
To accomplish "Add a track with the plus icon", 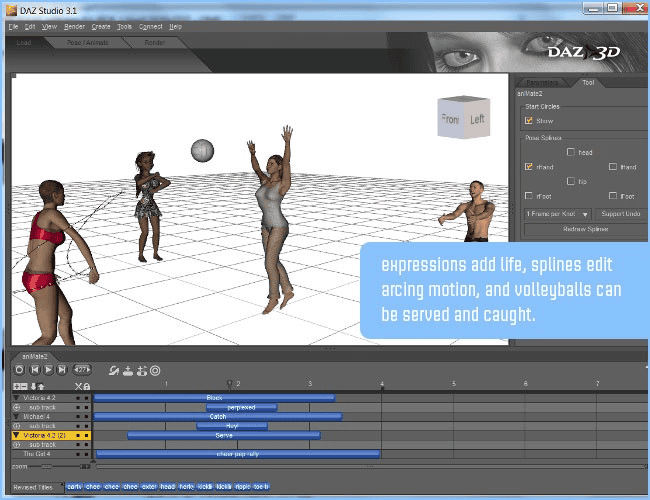I will click(17, 386).
